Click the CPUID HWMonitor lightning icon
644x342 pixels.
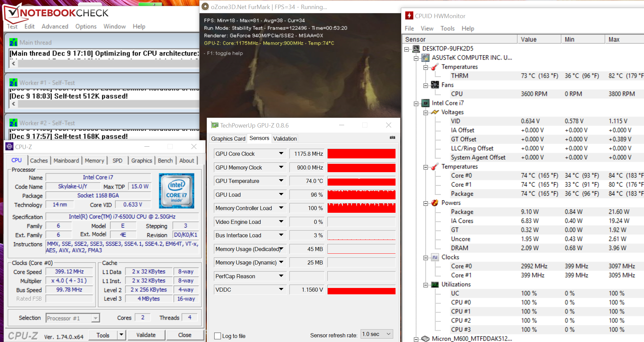409,15
